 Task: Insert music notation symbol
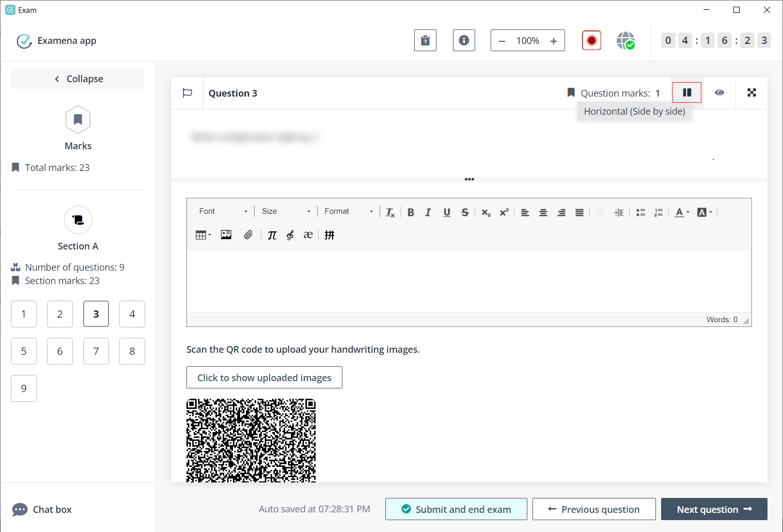click(x=290, y=235)
